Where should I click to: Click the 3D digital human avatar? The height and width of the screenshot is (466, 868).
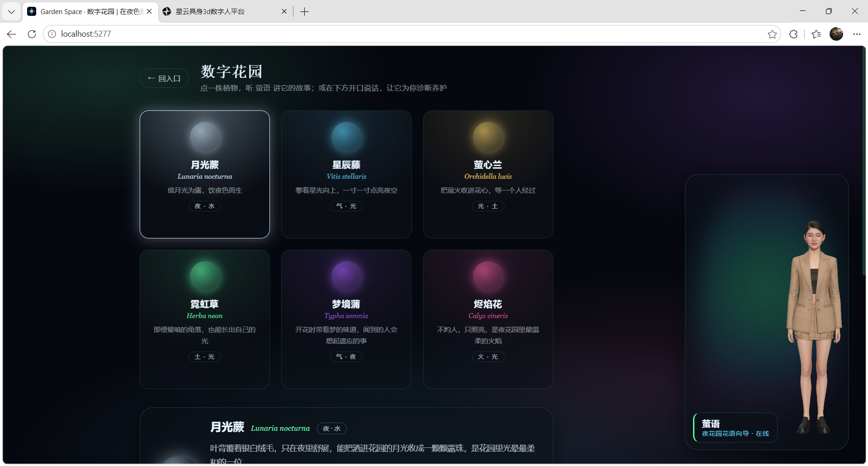pos(814,327)
